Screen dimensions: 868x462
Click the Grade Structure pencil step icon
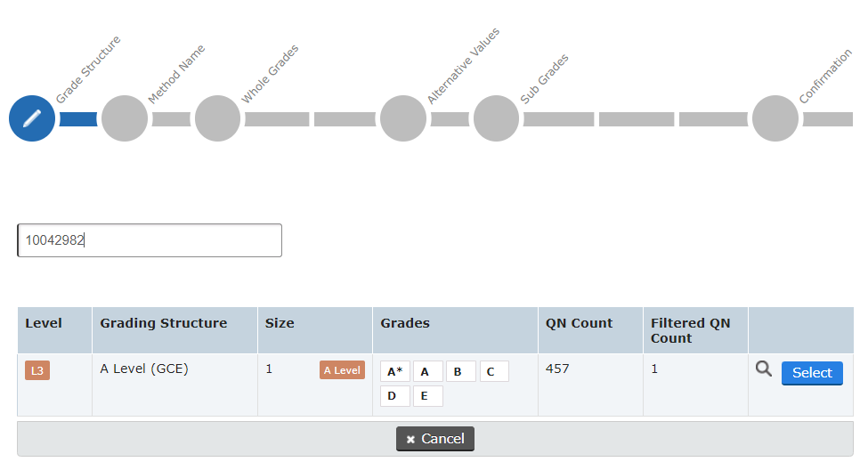32,118
